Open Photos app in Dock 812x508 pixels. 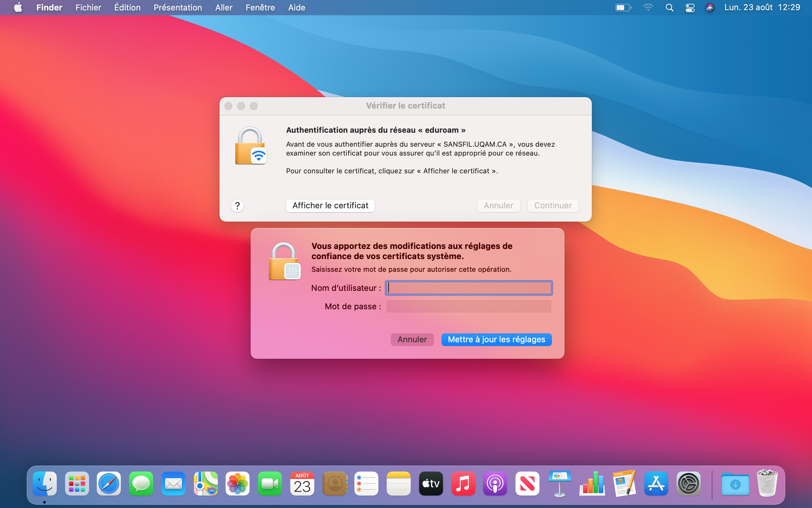click(x=238, y=484)
